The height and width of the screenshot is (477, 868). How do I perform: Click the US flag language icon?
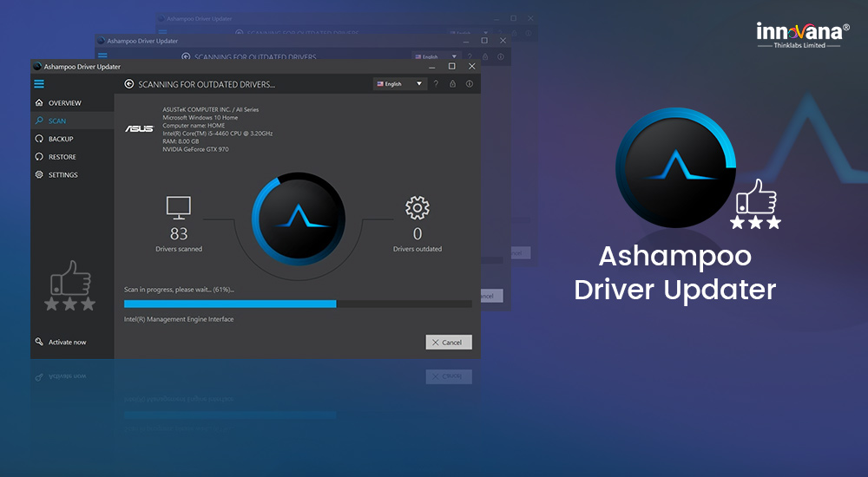pyautogui.click(x=380, y=84)
